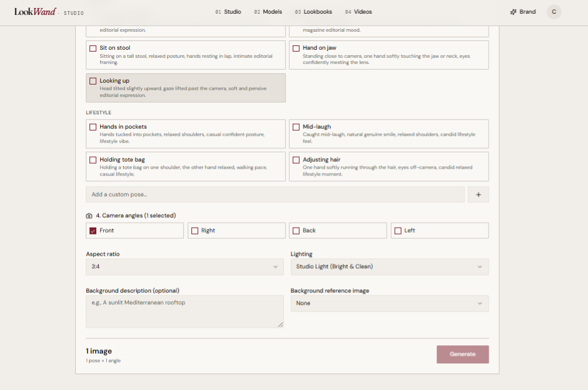
Task: Click the '1 image' summary text
Action: (x=99, y=351)
